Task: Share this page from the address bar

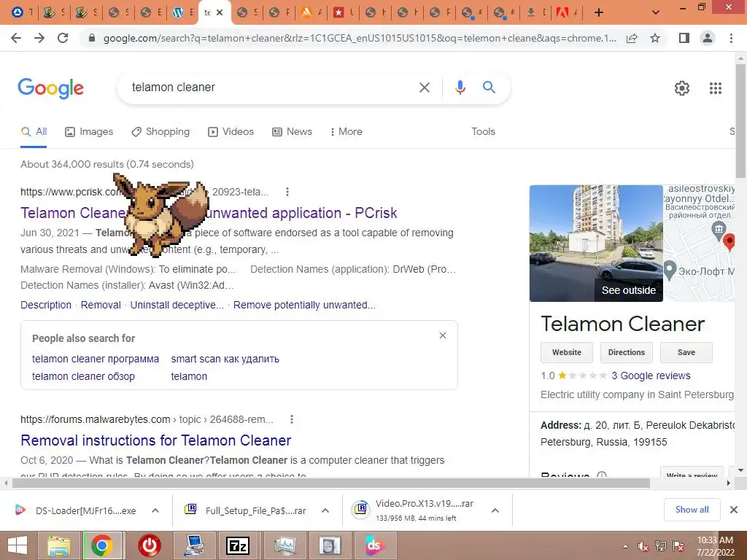Action: (632, 38)
